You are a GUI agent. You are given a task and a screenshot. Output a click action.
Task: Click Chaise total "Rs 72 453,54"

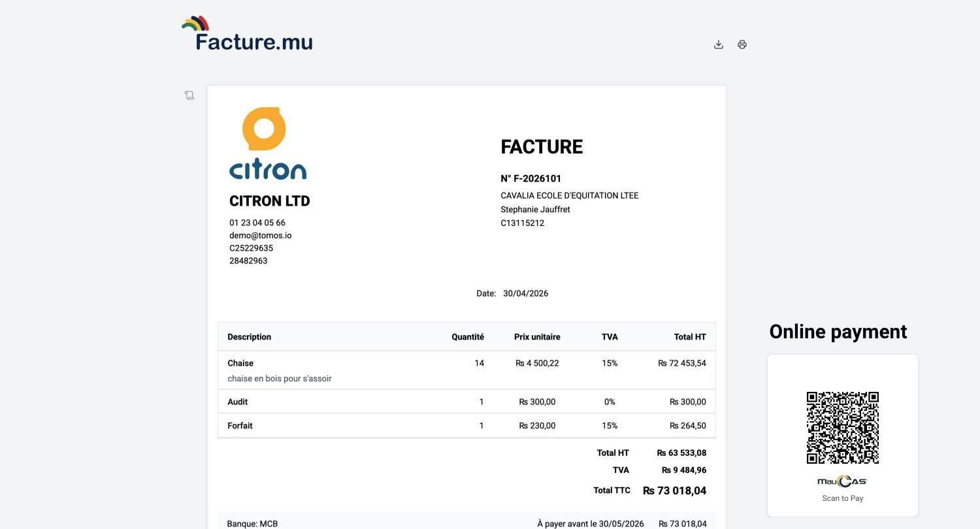coord(682,363)
